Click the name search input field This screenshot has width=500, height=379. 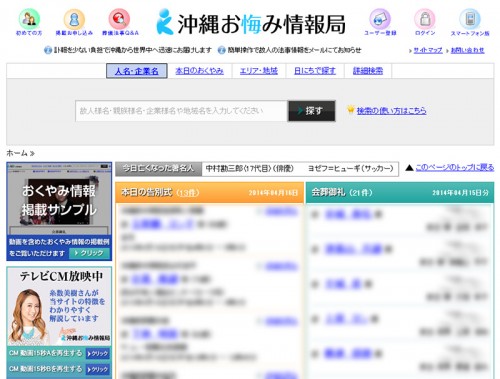coord(181,111)
